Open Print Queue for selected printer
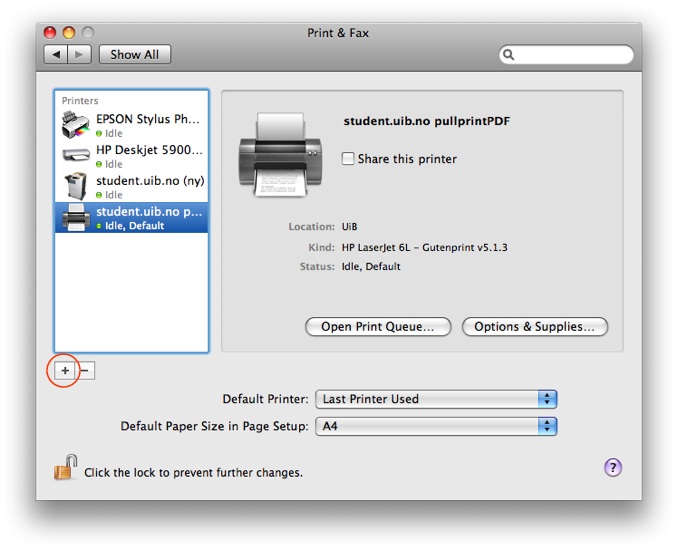 coord(377,327)
